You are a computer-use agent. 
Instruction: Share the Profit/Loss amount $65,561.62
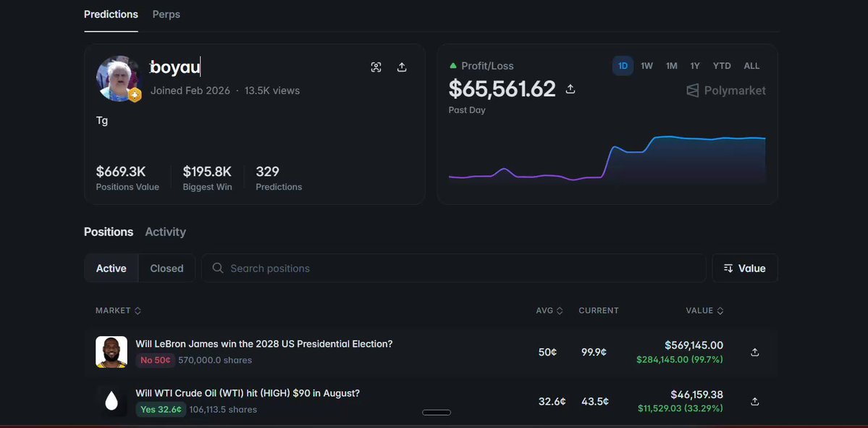click(570, 88)
